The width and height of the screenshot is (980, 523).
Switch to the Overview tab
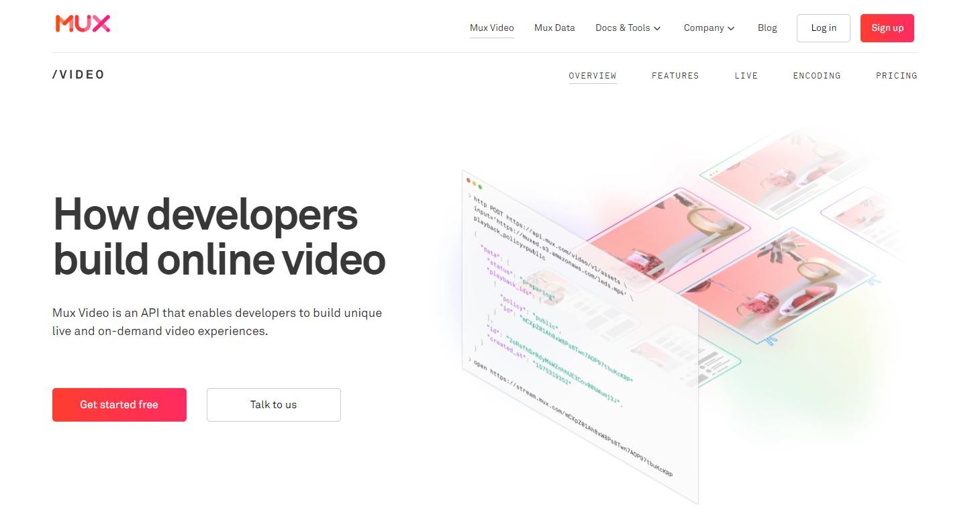coord(592,76)
